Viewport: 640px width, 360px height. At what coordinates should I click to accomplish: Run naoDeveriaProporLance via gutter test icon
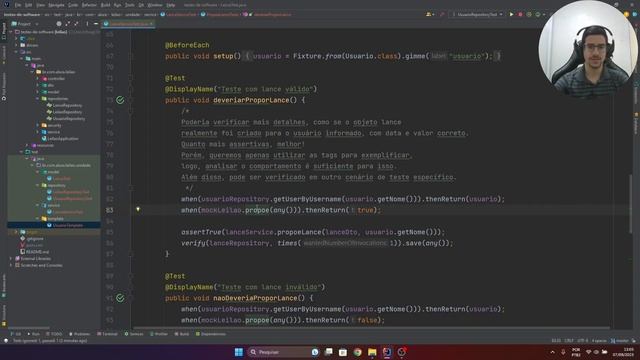[x=120, y=298]
